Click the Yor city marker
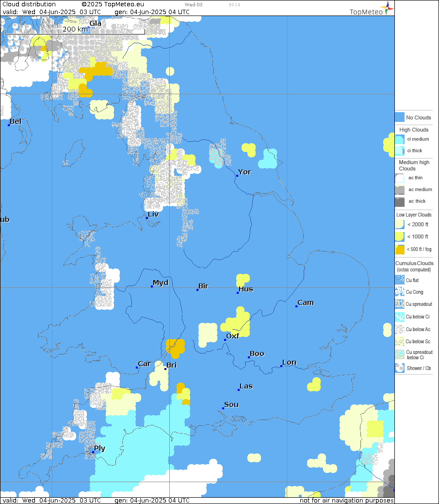Image resolution: width=439 pixels, height=504 pixels. tap(237, 176)
